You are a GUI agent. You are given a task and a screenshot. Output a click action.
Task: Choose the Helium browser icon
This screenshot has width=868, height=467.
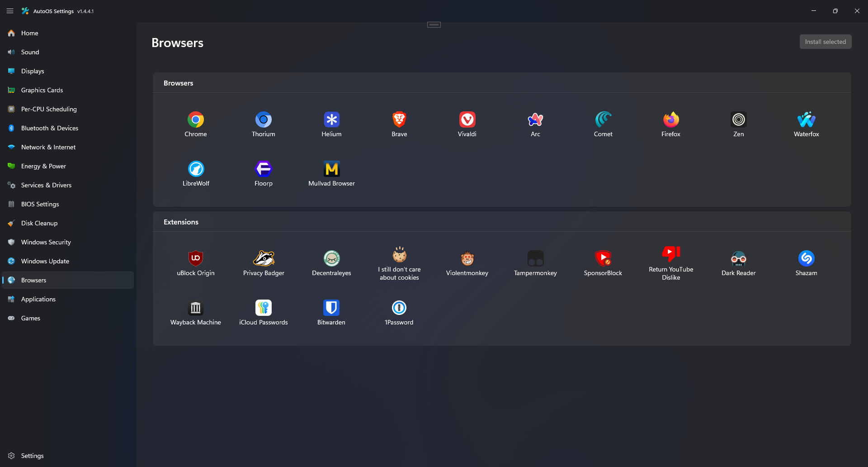[x=331, y=119]
